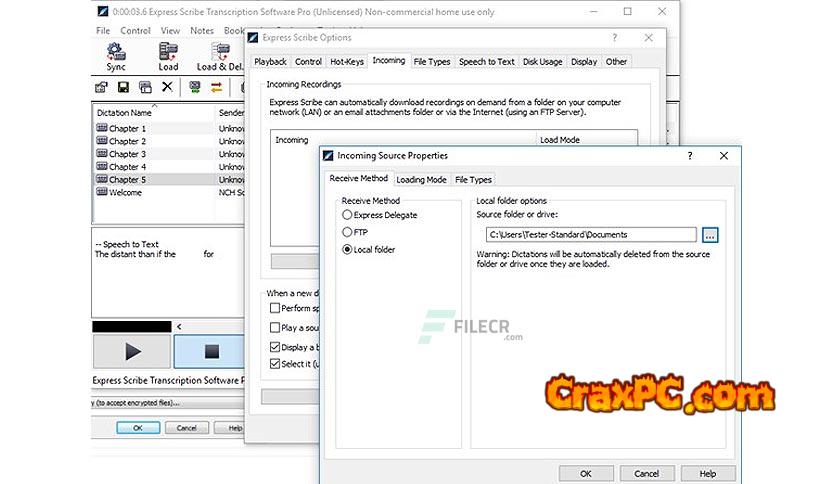
Task: Click Help in Incoming Source Properties dialog
Action: pos(708,473)
